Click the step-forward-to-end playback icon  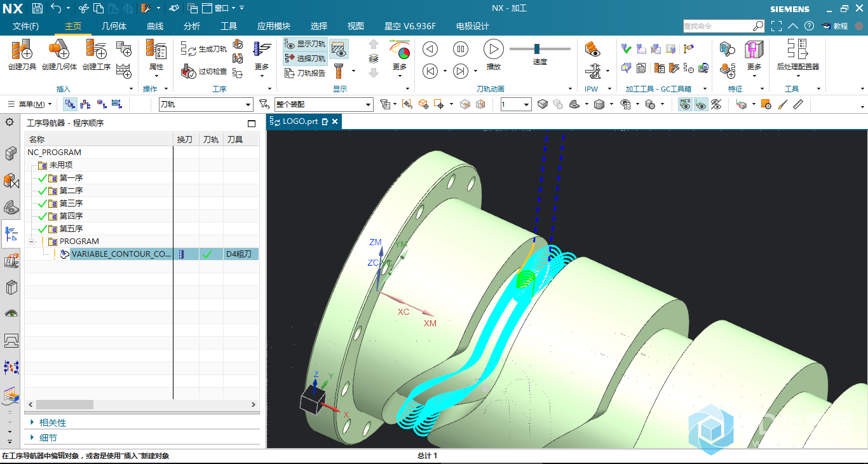tap(461, 71)
